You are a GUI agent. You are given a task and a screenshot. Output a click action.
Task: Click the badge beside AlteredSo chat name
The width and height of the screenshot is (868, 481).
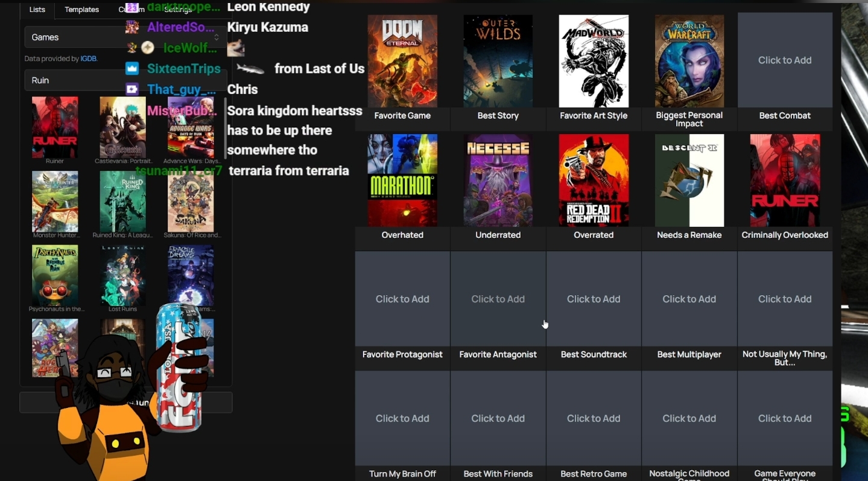(x=132, y=27)
